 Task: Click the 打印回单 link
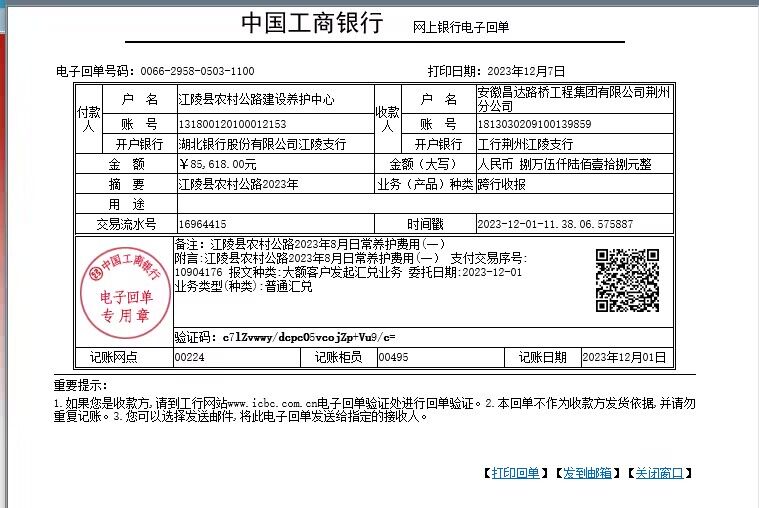[x=515, y=473]
